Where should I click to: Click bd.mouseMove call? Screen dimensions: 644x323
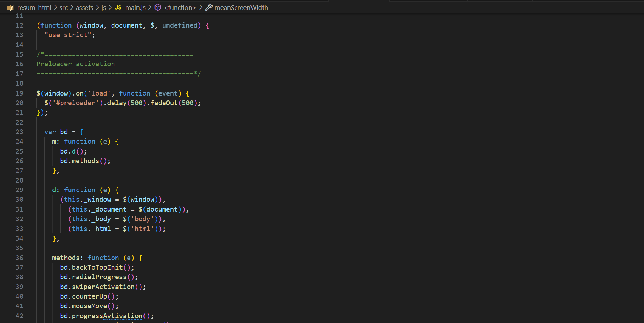tap(89, 306)
